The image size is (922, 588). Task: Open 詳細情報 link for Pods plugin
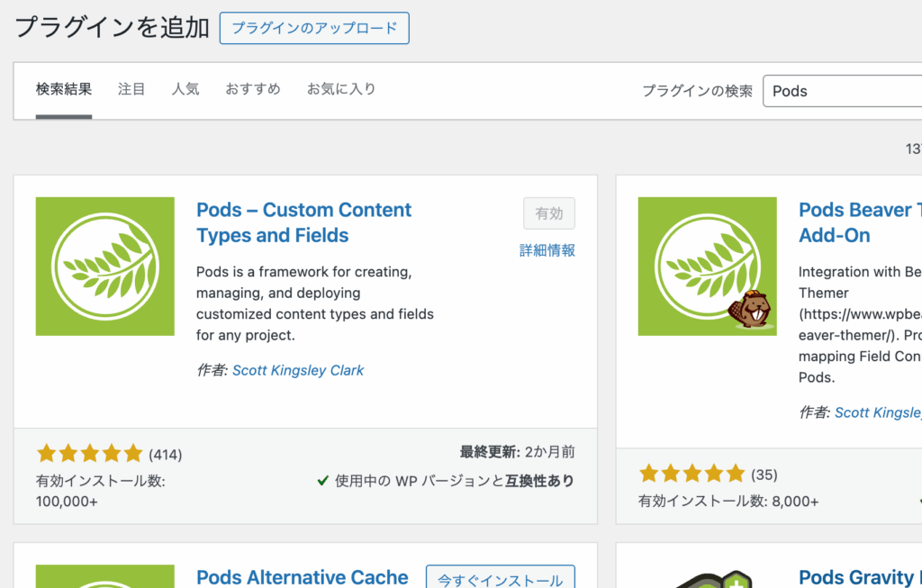click(x=547, y=250)
